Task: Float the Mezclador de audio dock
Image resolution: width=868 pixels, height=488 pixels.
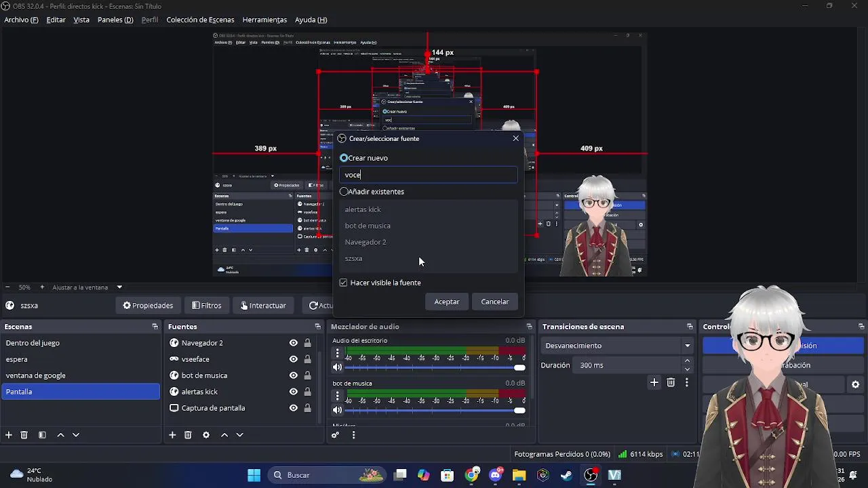Action: tap(529, 327)
